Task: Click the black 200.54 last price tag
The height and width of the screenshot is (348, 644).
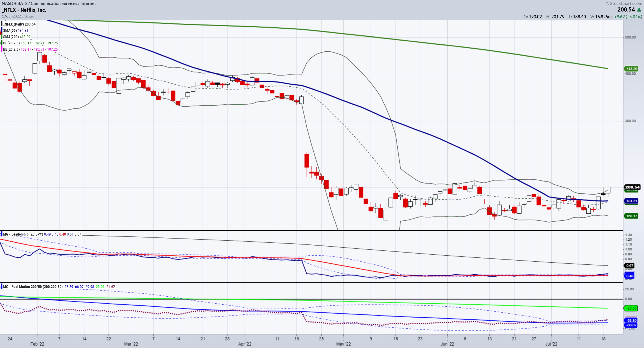Action: tap(632, 187)
